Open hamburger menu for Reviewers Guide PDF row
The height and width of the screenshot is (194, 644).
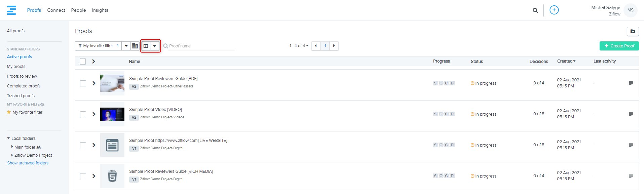pyautogui.click(x=631, y=83)
